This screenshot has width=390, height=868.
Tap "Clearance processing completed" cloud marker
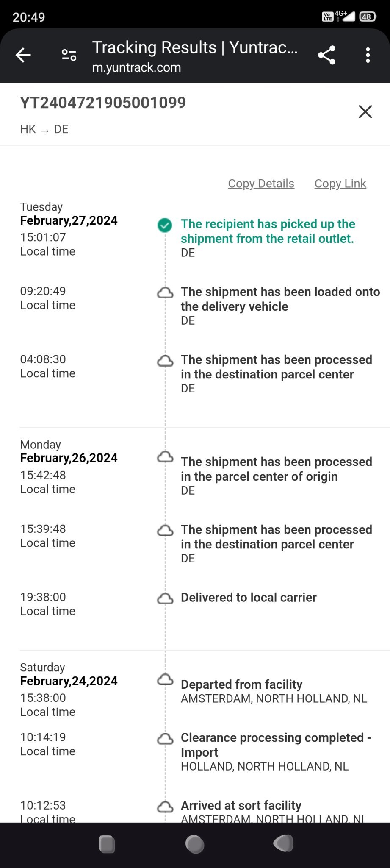pos(165,739)
